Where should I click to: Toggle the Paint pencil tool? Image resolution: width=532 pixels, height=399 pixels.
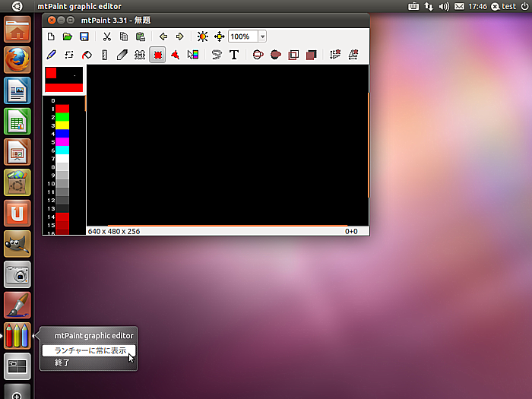pos(52,55)
